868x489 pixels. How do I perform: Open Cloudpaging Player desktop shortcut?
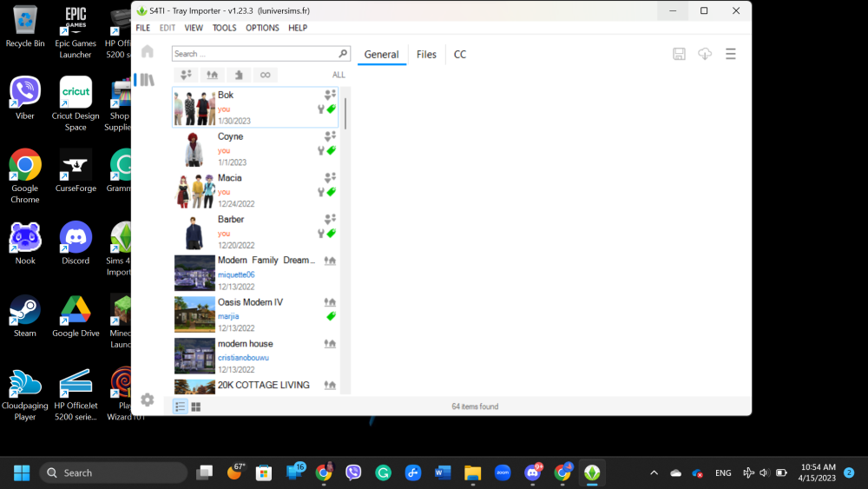[25, 393]
